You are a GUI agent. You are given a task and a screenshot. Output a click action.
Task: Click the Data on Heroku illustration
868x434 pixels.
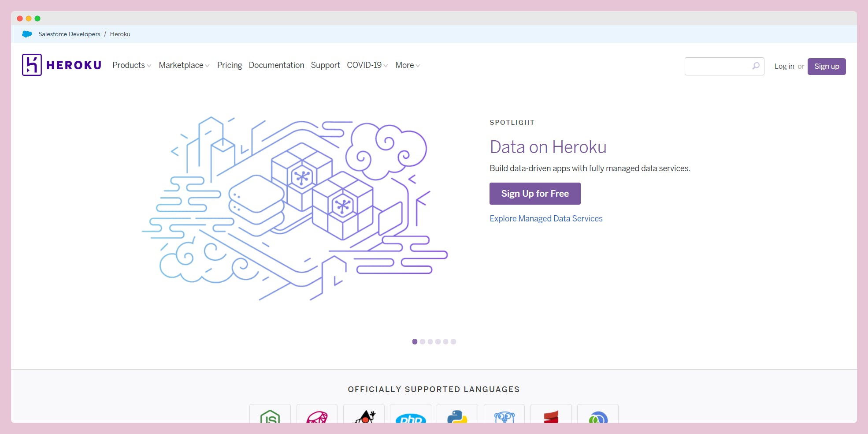click(x=294, y=208)
